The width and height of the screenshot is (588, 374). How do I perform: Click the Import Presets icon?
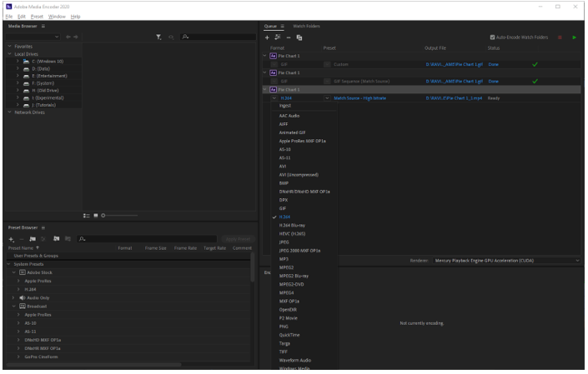coord(56,239)
